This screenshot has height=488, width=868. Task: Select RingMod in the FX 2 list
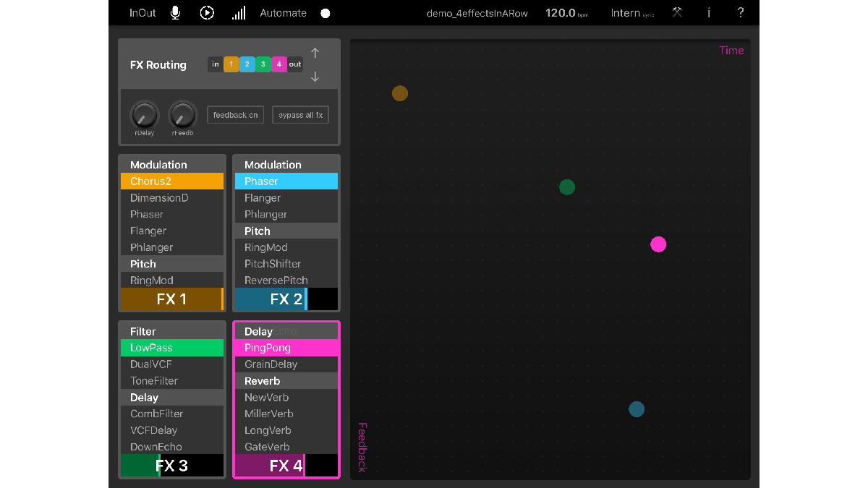pos(286,247)
